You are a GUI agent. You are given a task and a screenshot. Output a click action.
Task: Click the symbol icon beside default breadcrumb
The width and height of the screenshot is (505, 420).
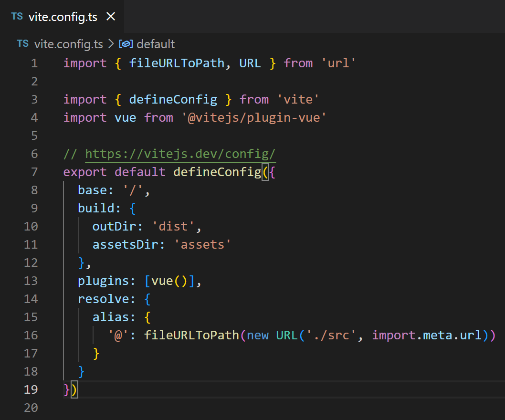126,44
